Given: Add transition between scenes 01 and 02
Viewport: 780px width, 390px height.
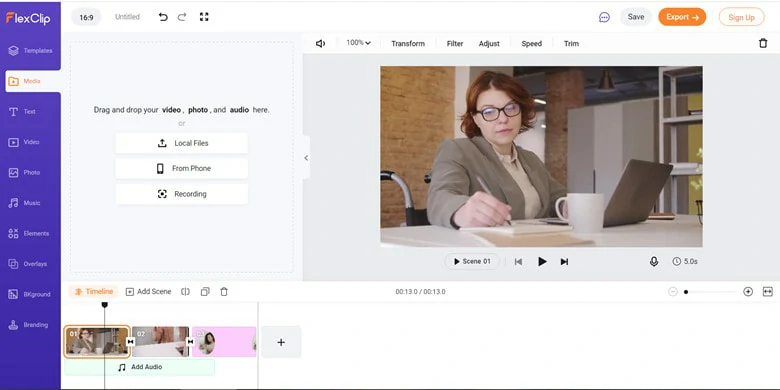Looking at the screenshot, I should [130, 342].
